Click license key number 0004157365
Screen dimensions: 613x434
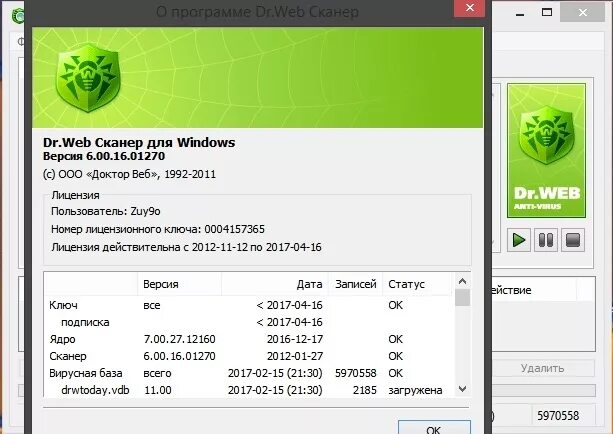[235, 229]
